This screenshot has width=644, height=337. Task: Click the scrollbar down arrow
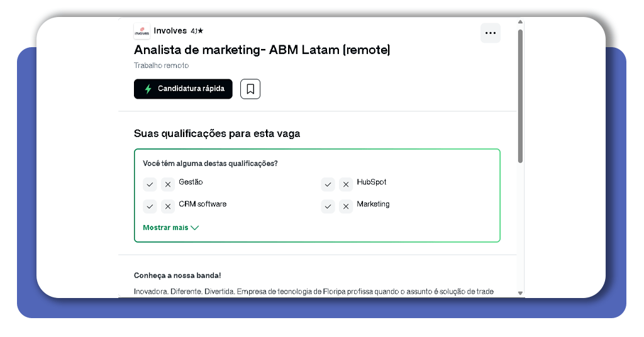point(520,293)
